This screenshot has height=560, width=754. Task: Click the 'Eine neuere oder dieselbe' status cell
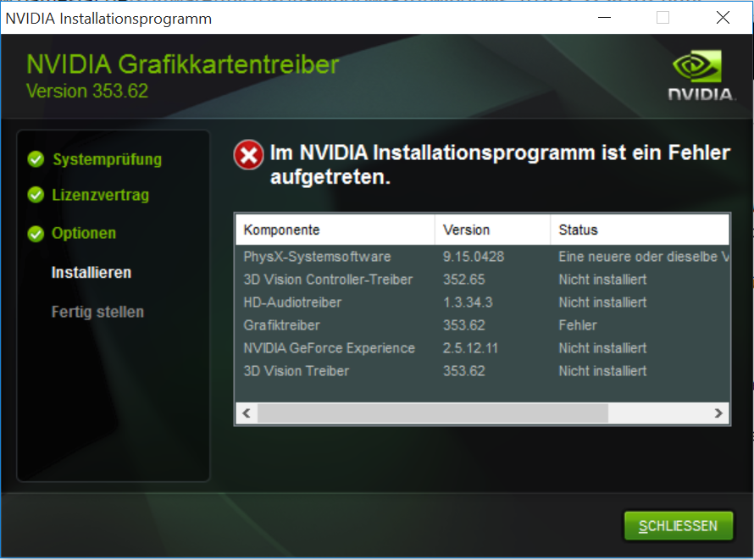tap(643, 257)
